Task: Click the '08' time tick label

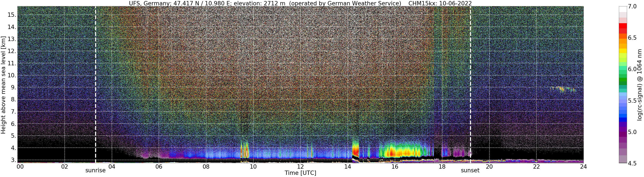Action: [x=206, y=167]
